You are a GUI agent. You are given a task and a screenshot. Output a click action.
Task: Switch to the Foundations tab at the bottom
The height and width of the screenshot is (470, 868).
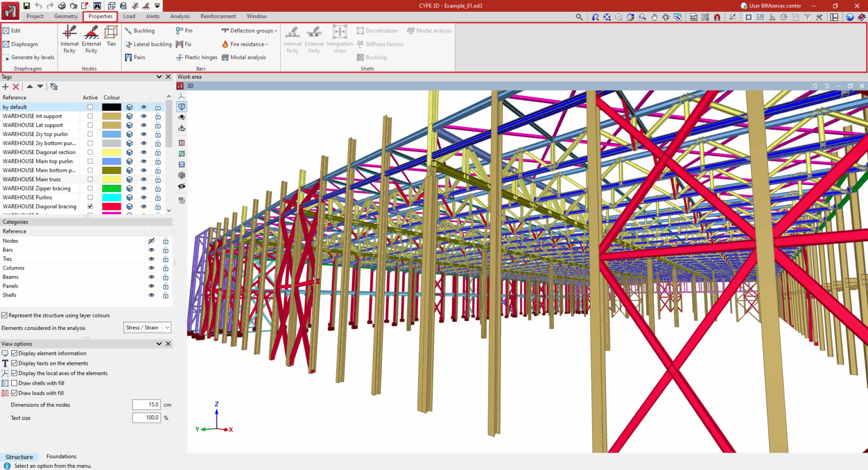click(x=60, y=456)
